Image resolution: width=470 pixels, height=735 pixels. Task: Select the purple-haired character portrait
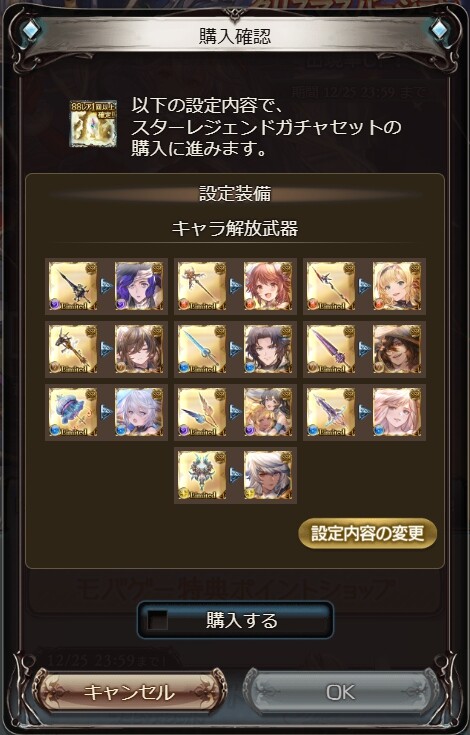click(x=139, y=286)
